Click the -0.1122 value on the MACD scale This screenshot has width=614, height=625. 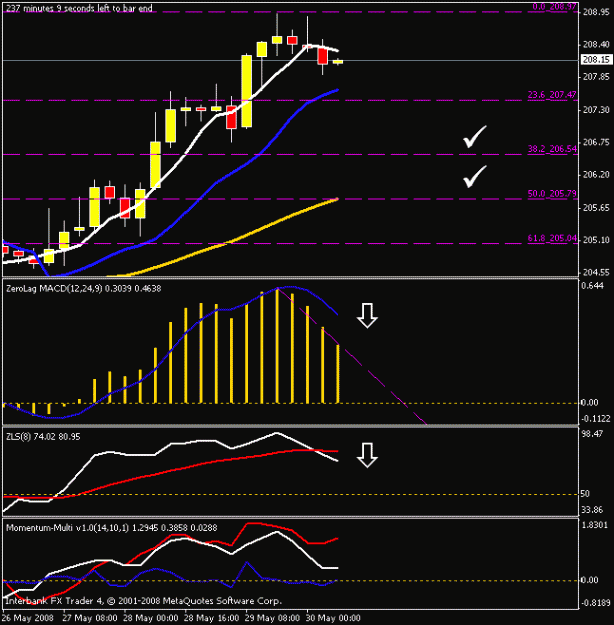pos(596,419)
